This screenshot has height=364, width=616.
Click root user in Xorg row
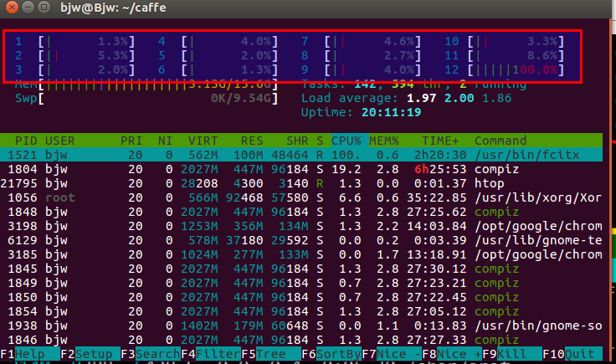pyautogui.click(x=59, y=197)
